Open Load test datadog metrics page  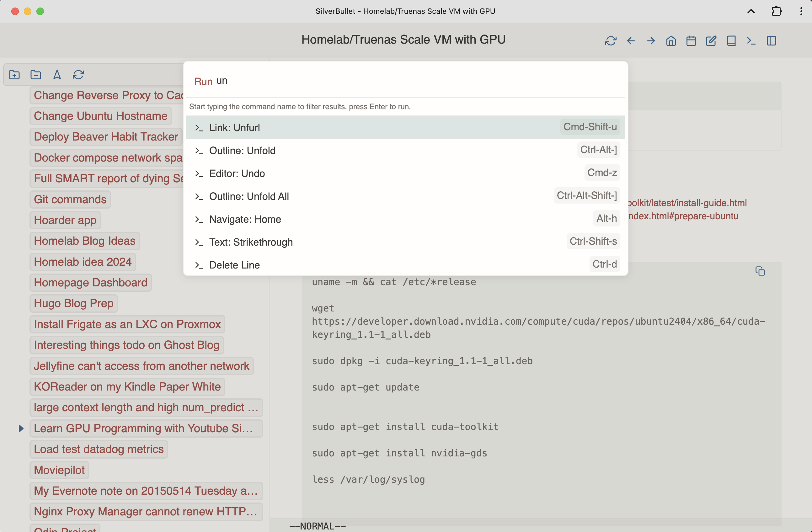(99, 449)
